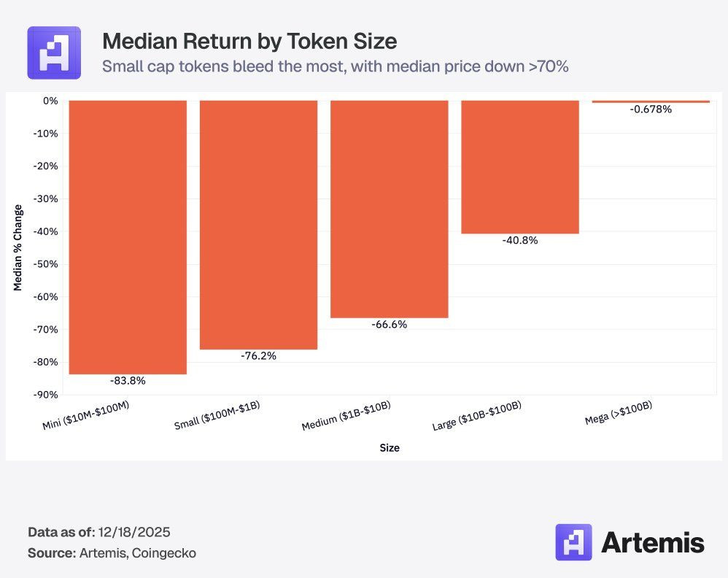This screenshot has width=728, height=578.
Task: Select the thin Mega (>$100B) bar
Action: [651, 101]
